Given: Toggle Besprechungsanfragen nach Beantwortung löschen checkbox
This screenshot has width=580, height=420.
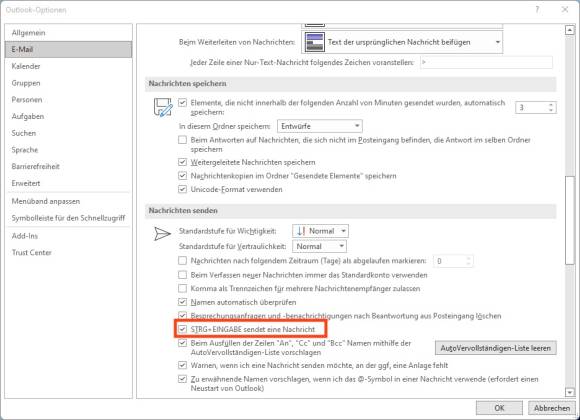Looking at the screenshot, I should pyautogui.click(x=182, y=315).
